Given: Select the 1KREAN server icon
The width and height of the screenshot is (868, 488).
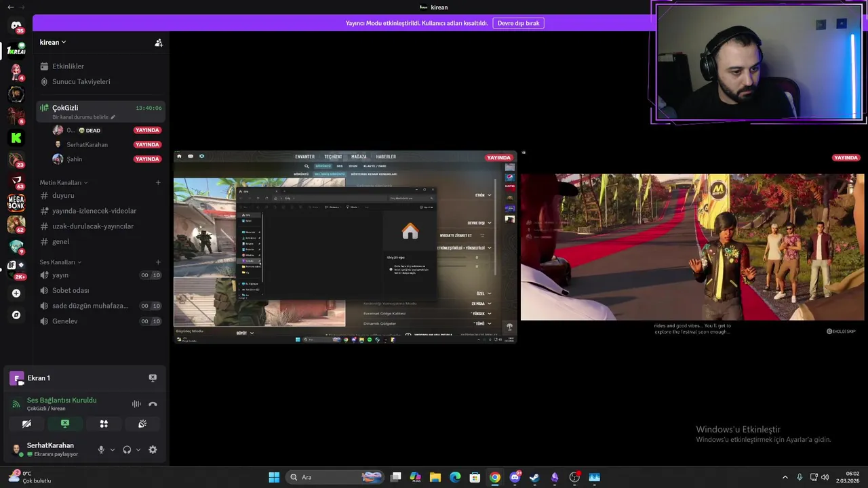Looking at the screenshot, I should point(16,50).
